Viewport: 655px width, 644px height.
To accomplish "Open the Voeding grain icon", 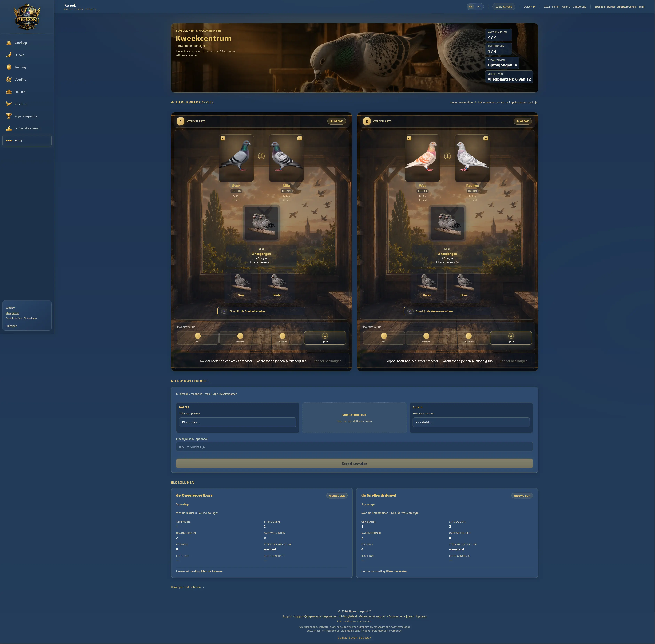I will coord(9,80).
